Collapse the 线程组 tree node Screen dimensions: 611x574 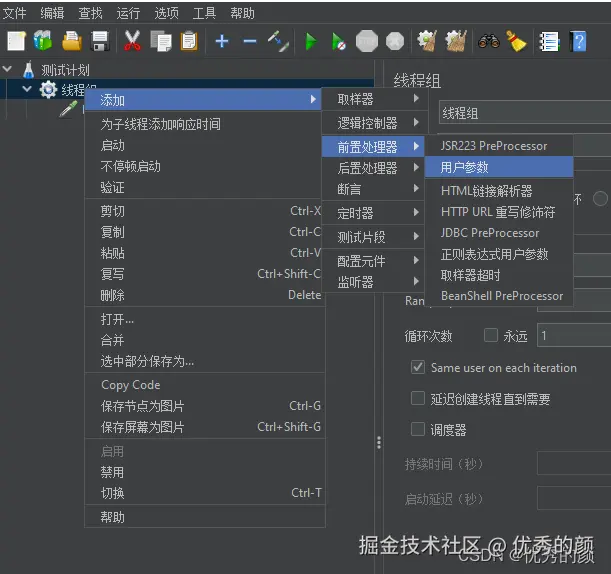tap(27, 89)
